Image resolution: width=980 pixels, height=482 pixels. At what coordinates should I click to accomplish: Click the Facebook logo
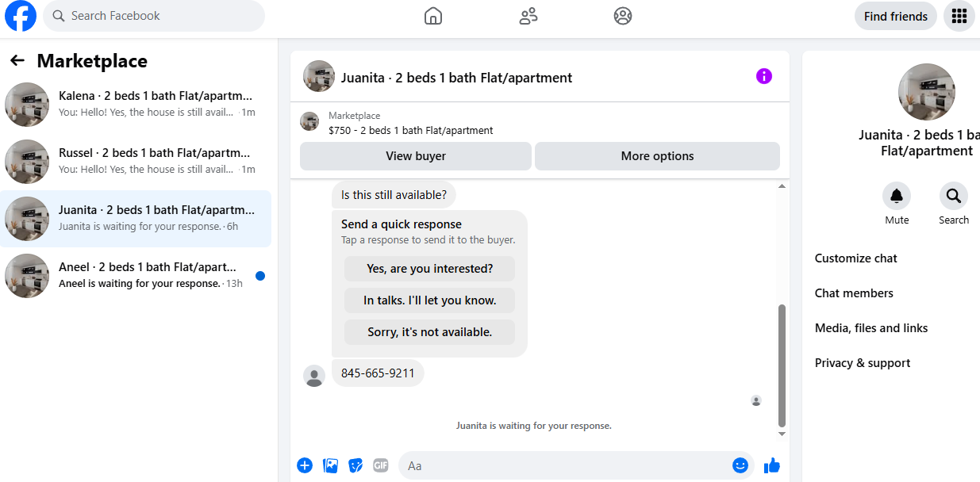21,16
